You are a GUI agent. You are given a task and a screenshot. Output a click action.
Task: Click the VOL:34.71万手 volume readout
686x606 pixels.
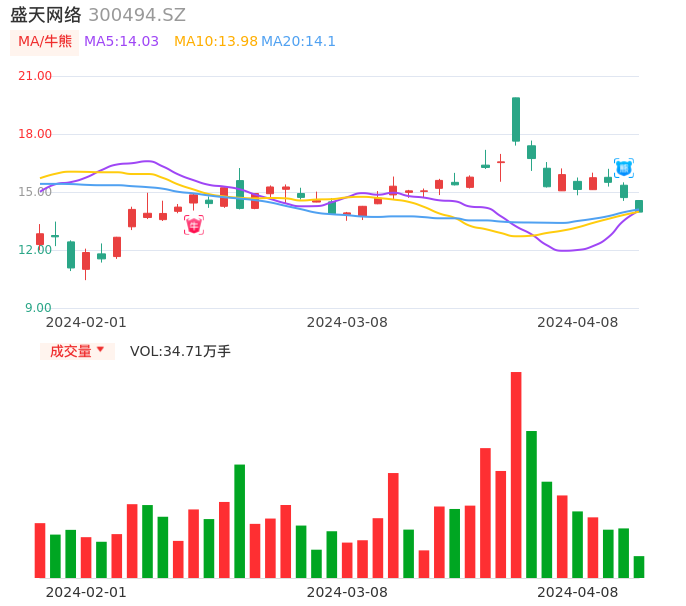(180, 351)
